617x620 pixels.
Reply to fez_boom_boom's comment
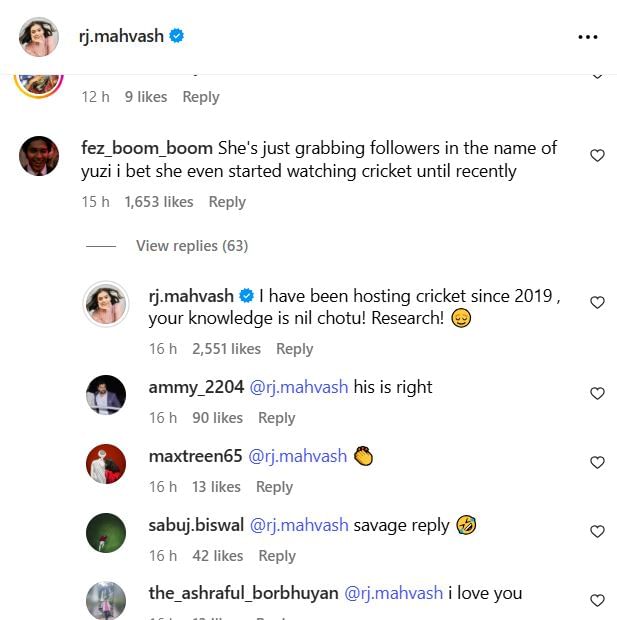[227, 202]
